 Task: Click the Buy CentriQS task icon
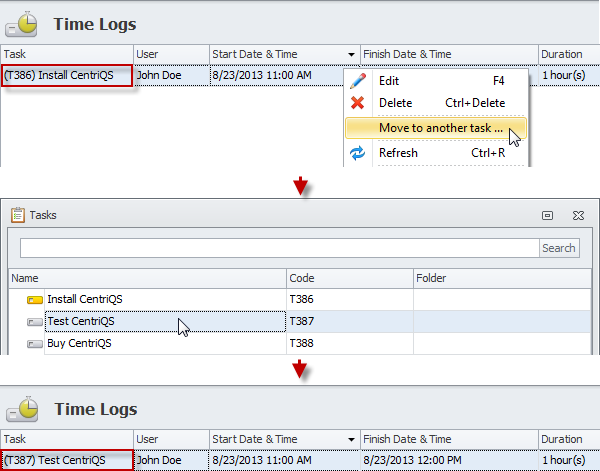[x=35, y=344]
